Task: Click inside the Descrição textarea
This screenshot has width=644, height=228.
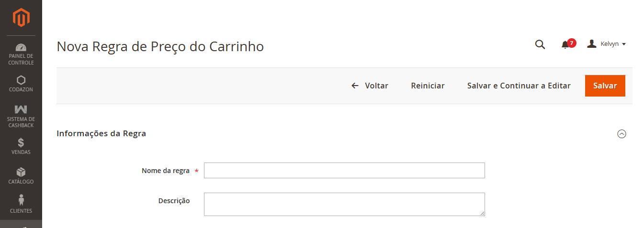Action: point(344,204)
